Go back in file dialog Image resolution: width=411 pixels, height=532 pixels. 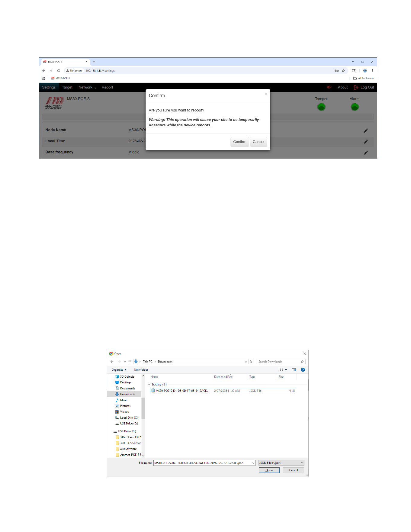pos(112,362)
